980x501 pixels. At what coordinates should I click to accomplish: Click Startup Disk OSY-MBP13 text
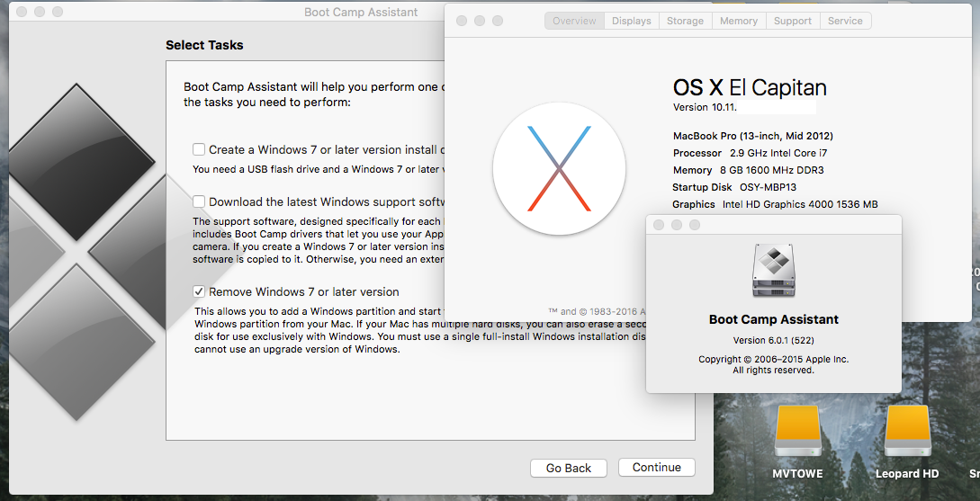coord(734,187)
